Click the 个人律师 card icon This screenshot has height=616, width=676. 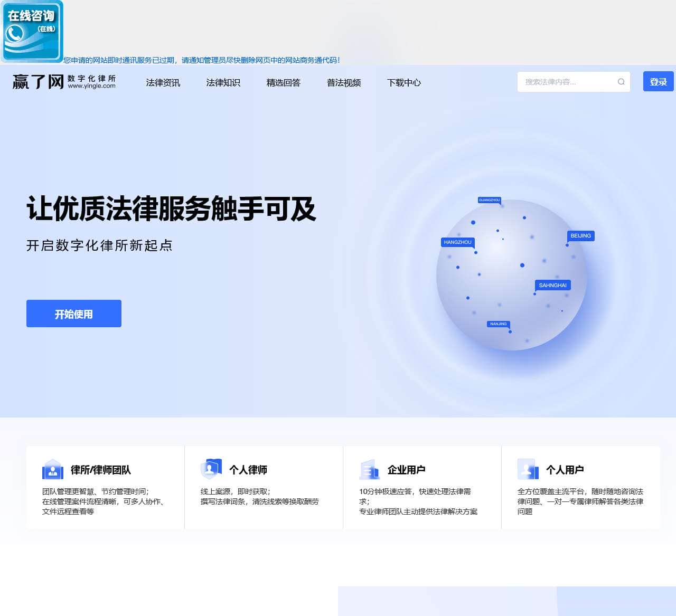tap(211, 467)
